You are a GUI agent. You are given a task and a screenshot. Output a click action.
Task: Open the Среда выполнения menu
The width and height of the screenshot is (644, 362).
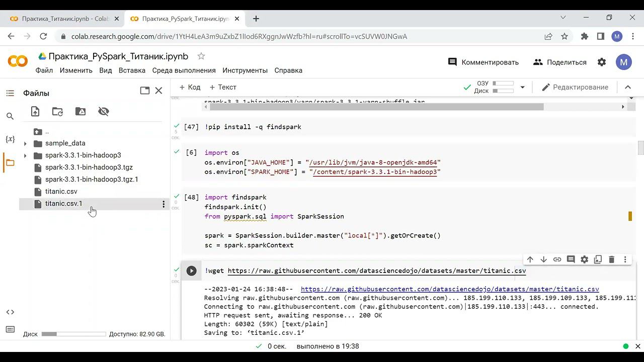coord(184,70)
